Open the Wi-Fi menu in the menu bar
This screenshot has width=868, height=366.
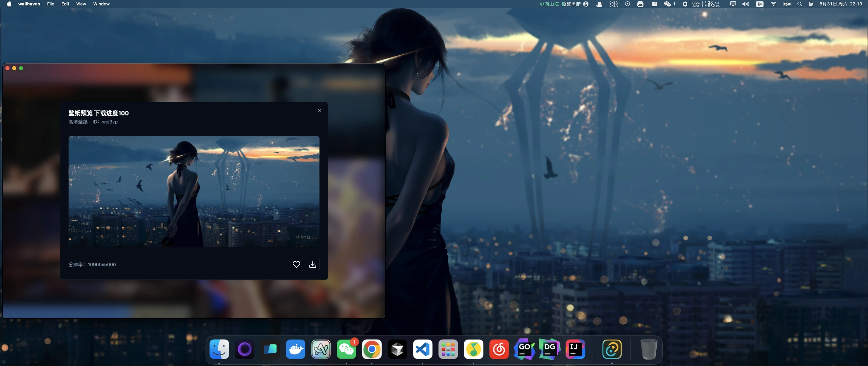[773, 4]
